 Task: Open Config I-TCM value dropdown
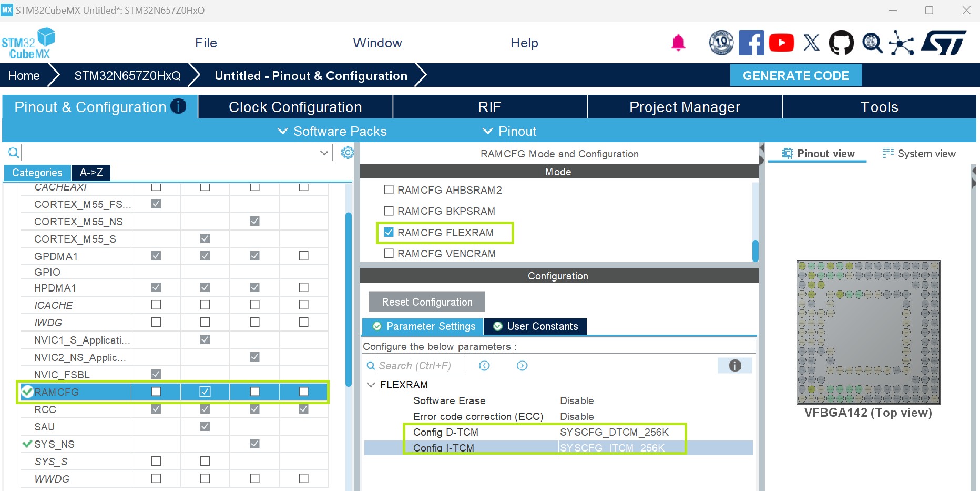[x=612, y=448]
